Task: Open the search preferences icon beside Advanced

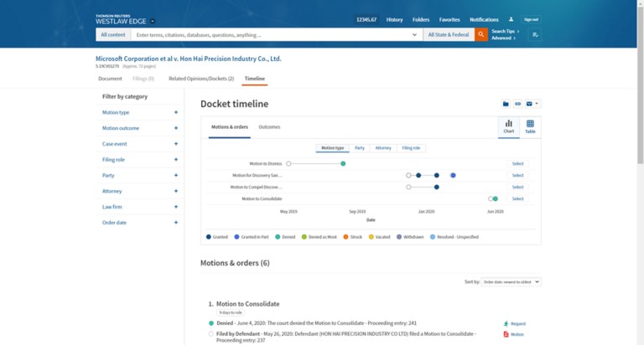Action: point(535,35)
